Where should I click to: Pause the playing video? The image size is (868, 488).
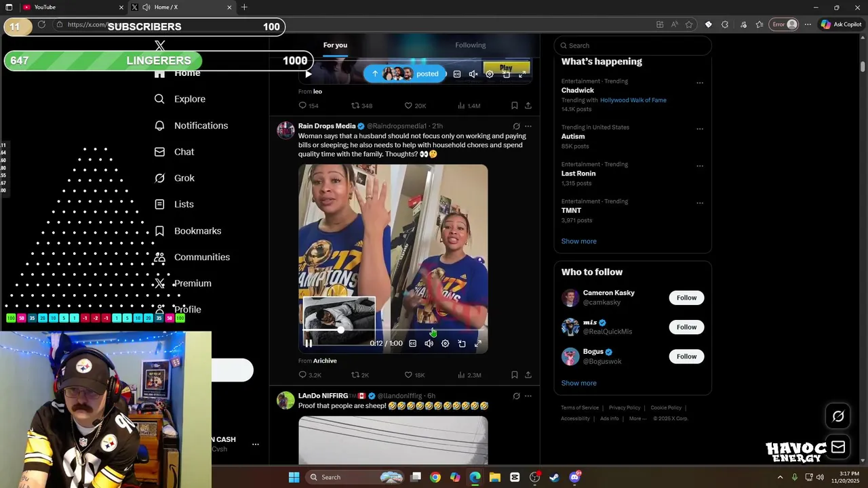pyautogui.click(x=308, y=344)
